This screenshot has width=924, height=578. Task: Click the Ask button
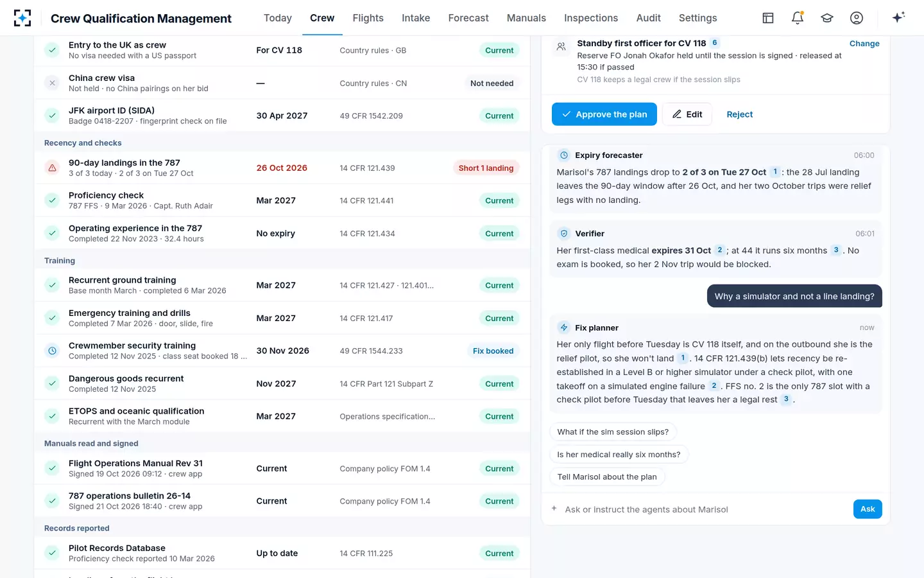point(868,509)
